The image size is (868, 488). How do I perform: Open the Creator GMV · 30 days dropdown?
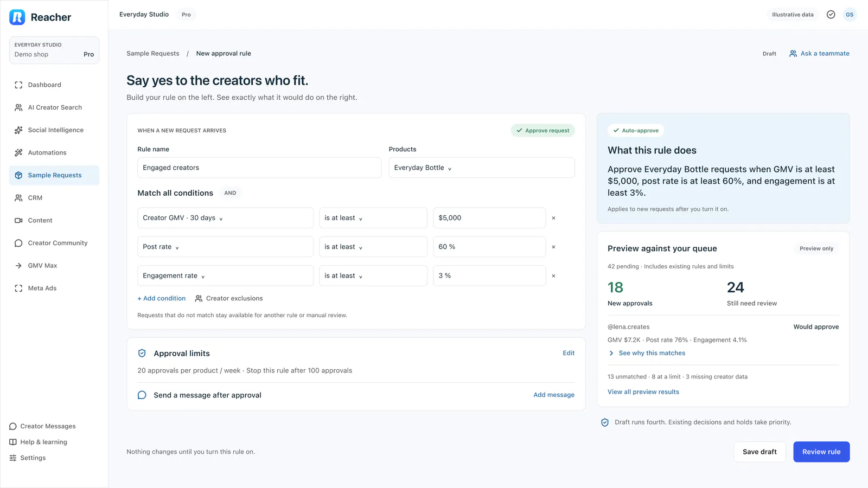tap(225, 218)
